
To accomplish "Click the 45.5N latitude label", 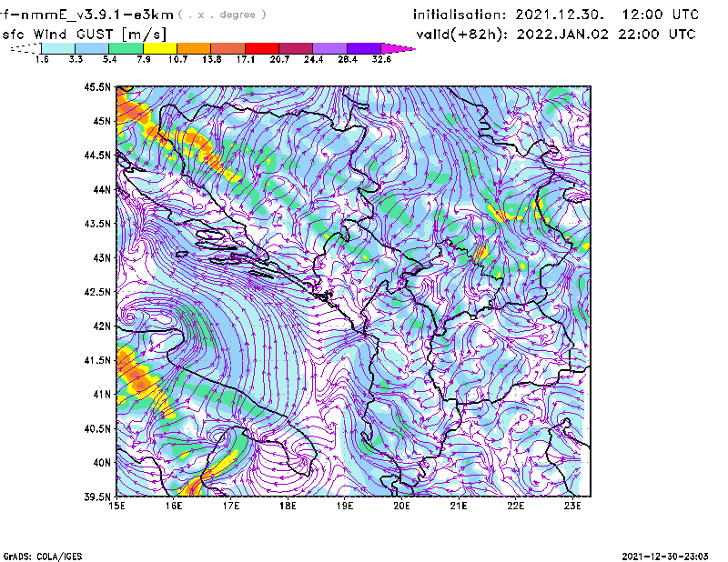I will point(97,86).
